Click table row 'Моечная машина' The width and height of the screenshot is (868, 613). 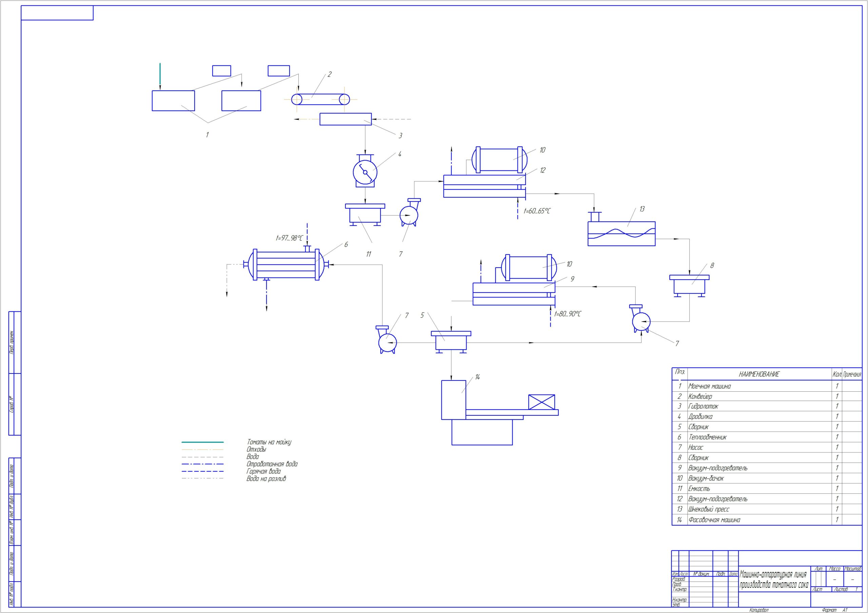[767, 386]
